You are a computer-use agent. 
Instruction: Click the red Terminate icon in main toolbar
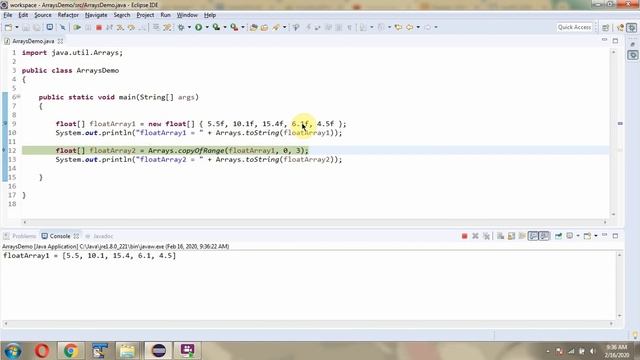[x=99, y=27]
